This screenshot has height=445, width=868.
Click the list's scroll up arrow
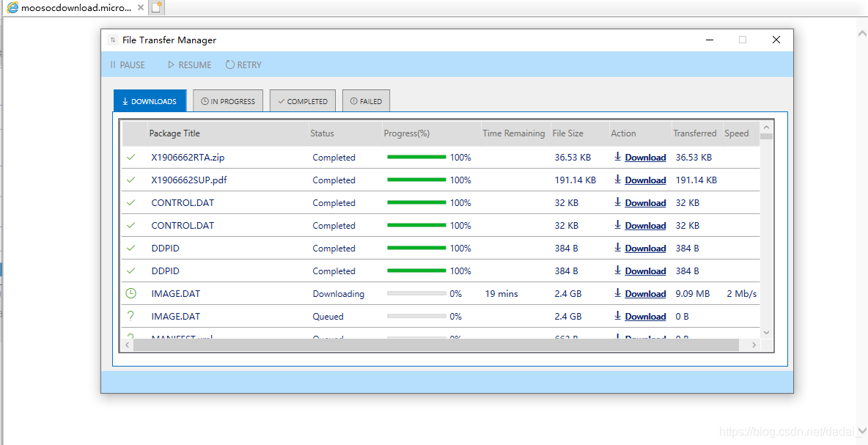click(x=766, y=128)
